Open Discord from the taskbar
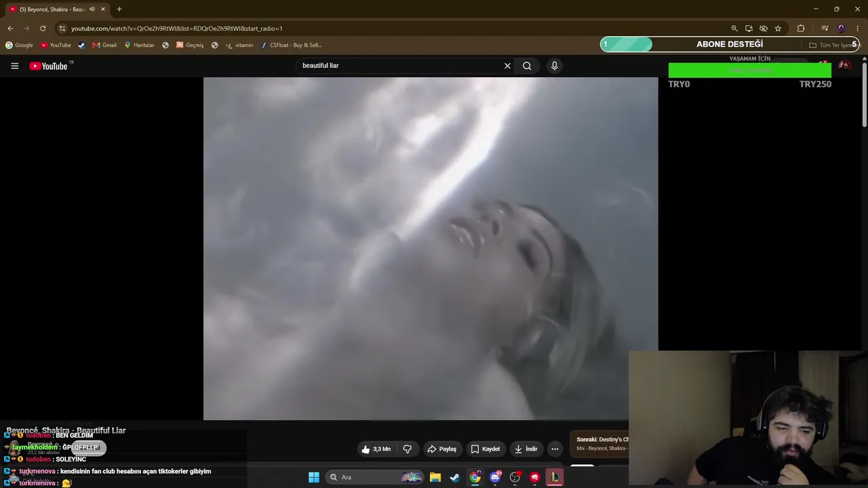868x488 pixels. point(495,477)
